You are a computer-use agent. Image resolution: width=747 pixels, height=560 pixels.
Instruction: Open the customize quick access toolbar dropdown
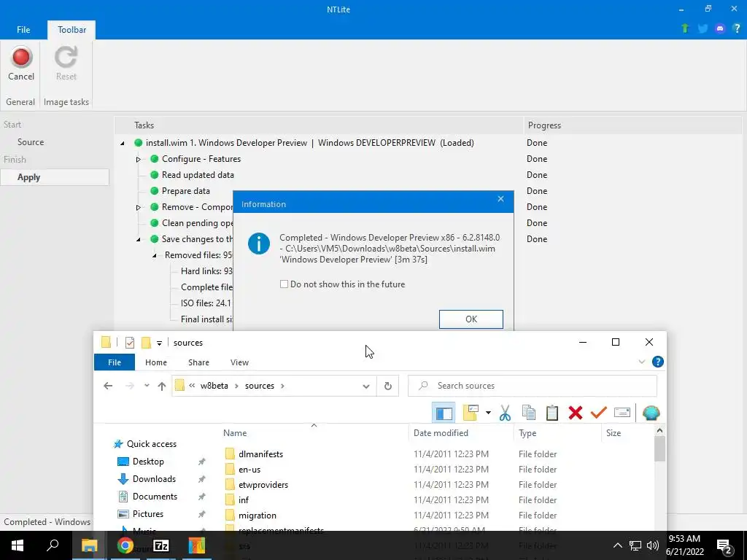click(x=159, y=343)
